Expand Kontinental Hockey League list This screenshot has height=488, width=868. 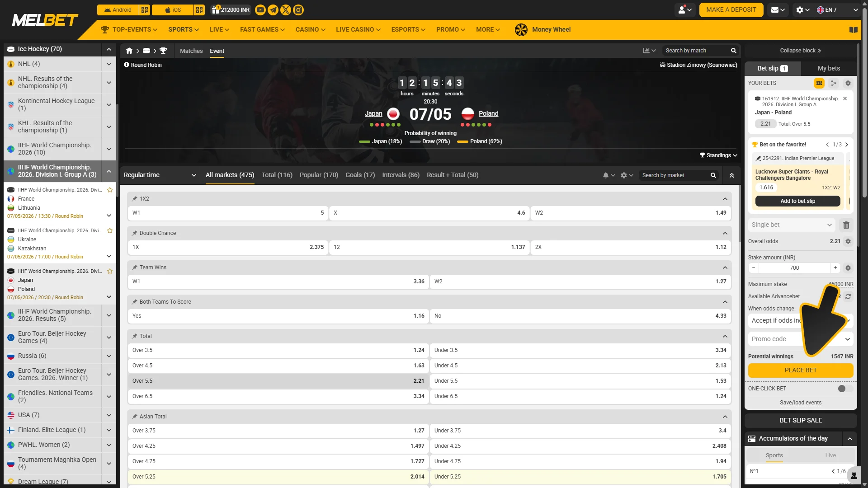point(108,105)
